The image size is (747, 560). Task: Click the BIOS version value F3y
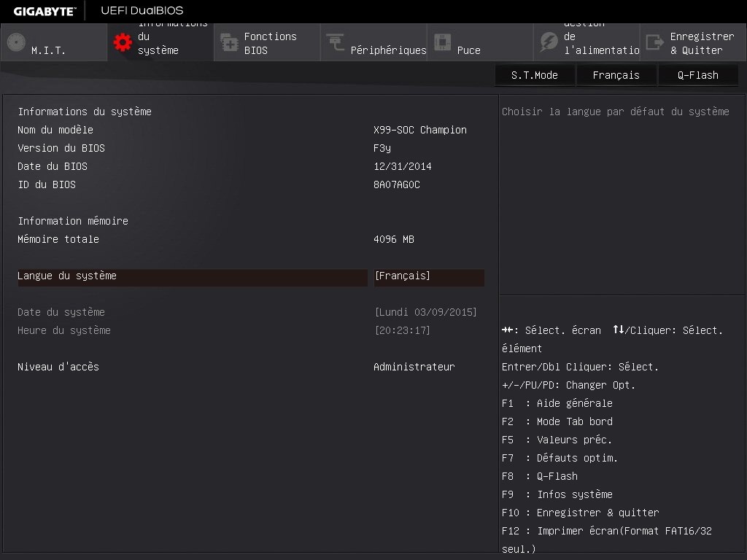pos(382,148)
